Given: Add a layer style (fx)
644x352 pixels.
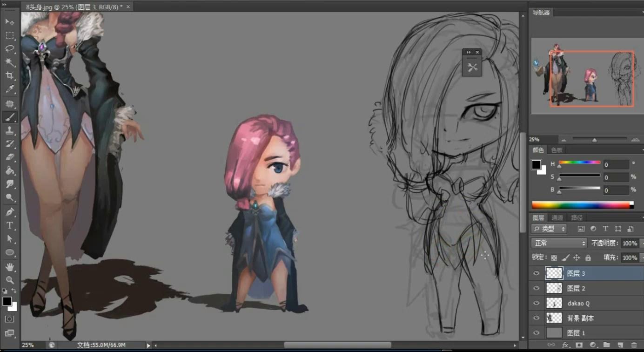Looking at the screenshot, I should tap(565, 345).
